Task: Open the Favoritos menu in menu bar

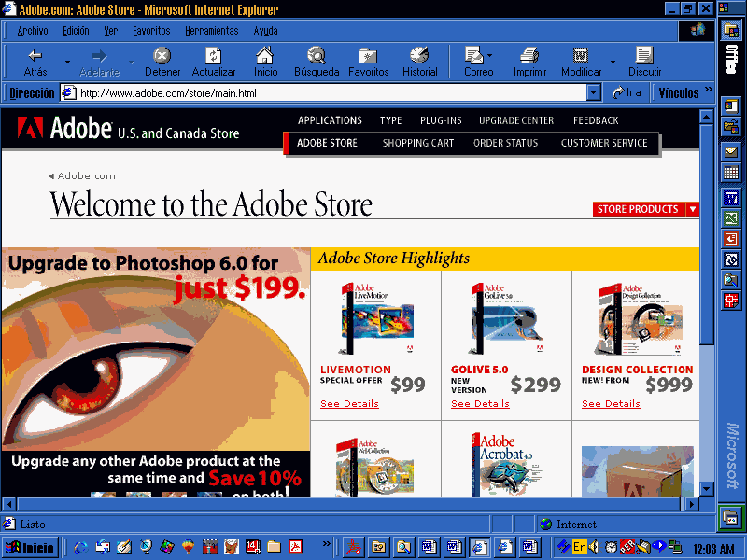Action: [151, 31]
